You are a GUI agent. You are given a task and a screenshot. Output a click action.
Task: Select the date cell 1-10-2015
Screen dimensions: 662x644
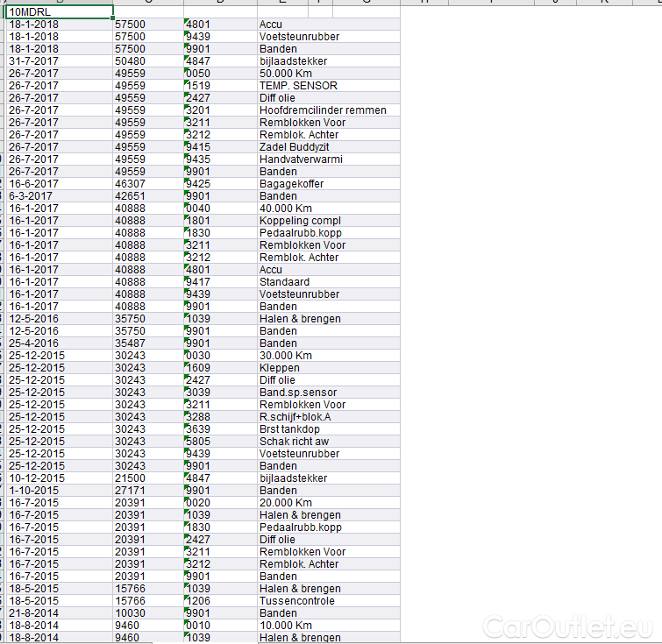(x=33, y=491)
